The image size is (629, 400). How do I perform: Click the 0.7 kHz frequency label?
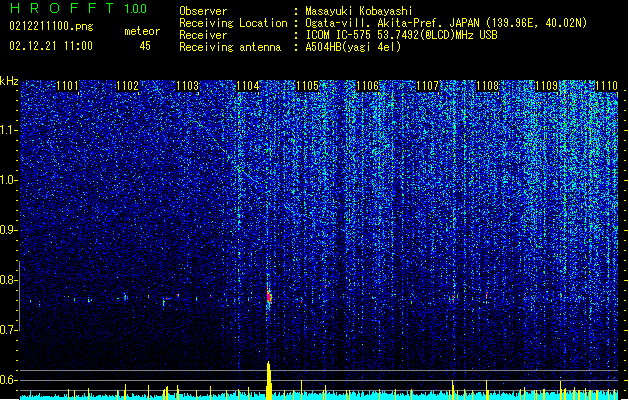tap(8, 330)
